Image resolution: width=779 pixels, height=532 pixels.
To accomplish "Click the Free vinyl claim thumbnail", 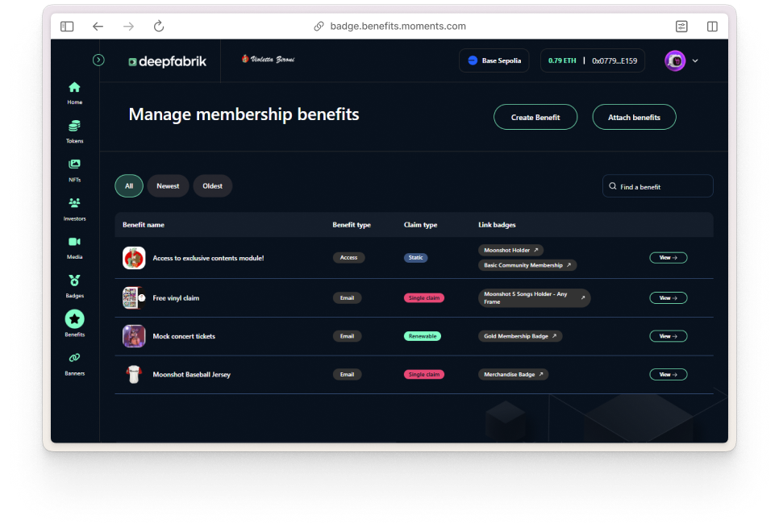I will 134,297.
